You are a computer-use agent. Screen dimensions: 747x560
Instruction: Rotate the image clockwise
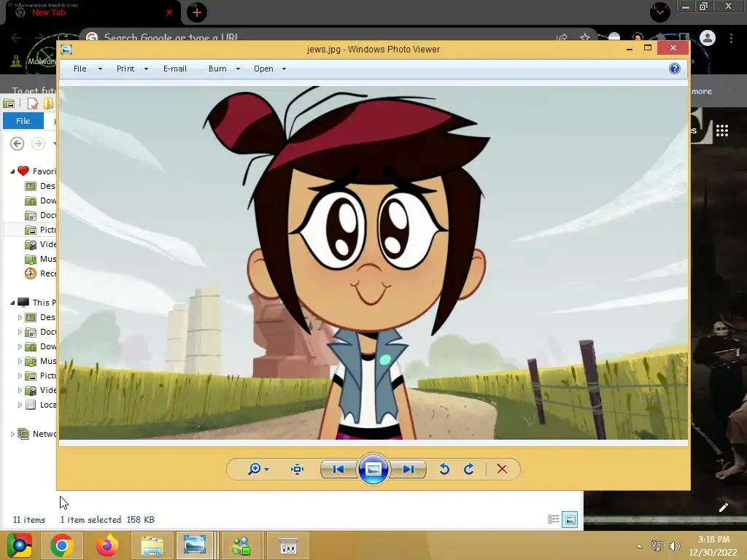click(x=469, y=469)
